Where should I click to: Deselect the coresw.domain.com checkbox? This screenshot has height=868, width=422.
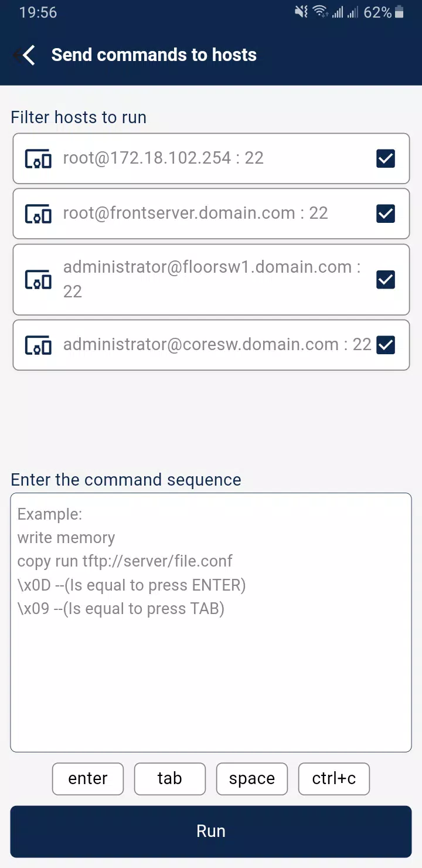(x=386, y=345)
